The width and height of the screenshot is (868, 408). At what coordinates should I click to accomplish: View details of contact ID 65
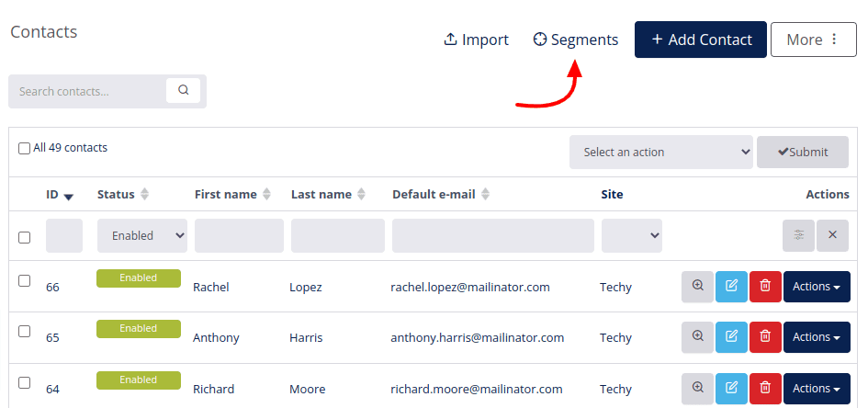click(x=697, y=337)
